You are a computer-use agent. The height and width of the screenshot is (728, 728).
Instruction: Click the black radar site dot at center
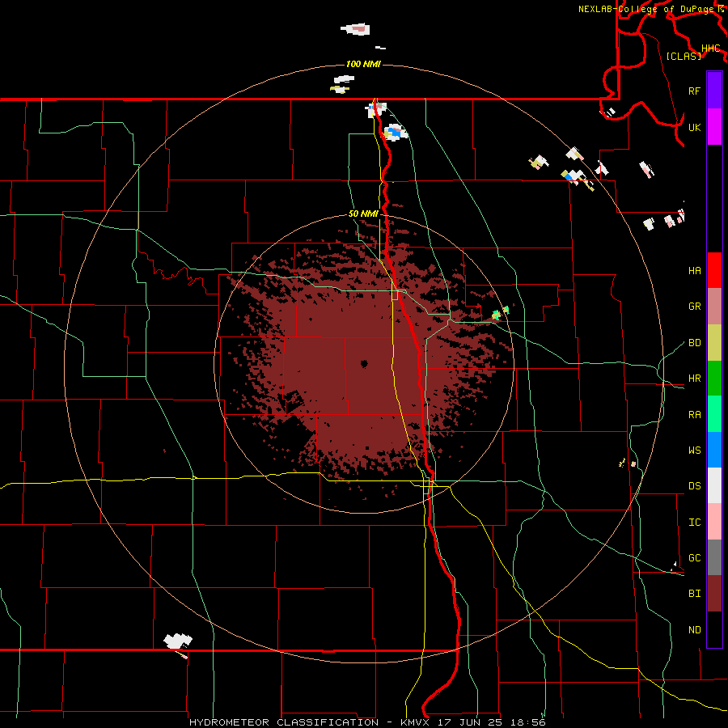point(365,363)
